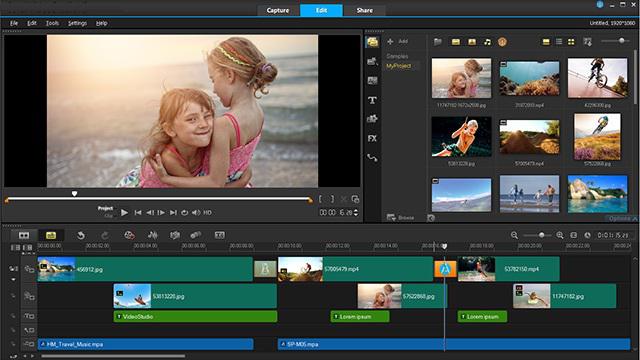640x360 pixels.
Task: Select the orange transition between clips
Action: click(445, 269)
